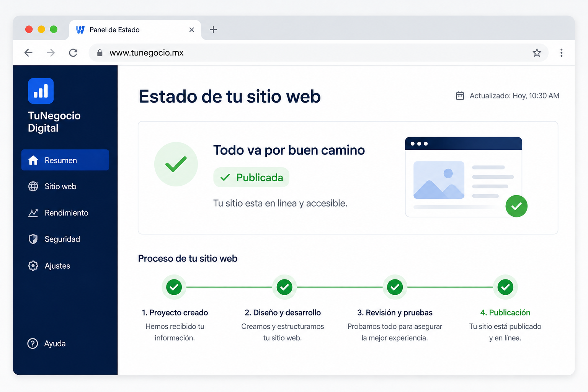Screen dimensions: 588x392
Task: Click step 4 checkmark Publicación
Action: [505, 287]
